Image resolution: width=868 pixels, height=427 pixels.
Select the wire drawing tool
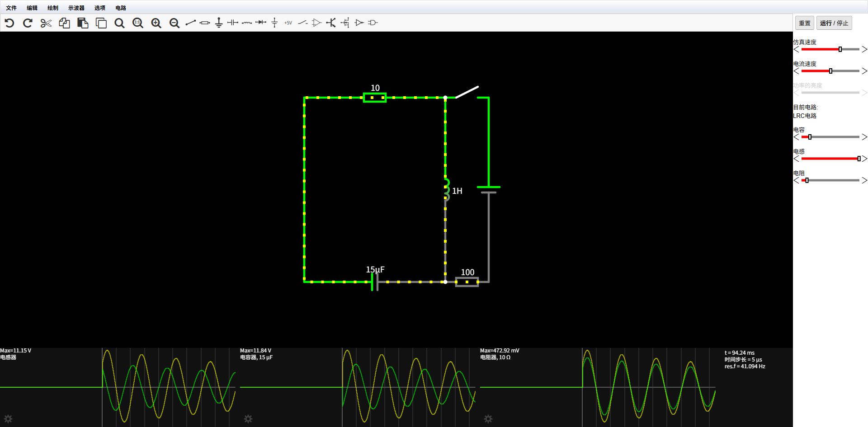(189, 22)
